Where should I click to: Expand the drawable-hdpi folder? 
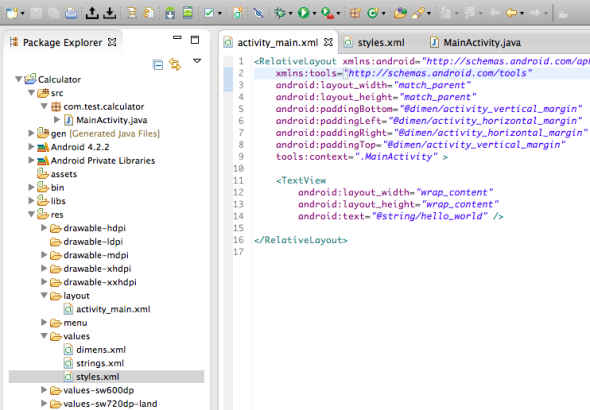point(44,228)
